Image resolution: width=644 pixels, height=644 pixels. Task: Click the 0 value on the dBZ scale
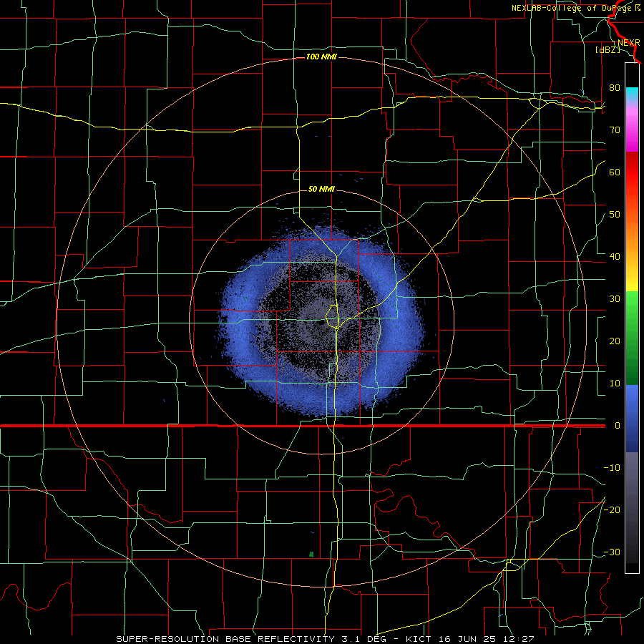(x=617, y=426)
